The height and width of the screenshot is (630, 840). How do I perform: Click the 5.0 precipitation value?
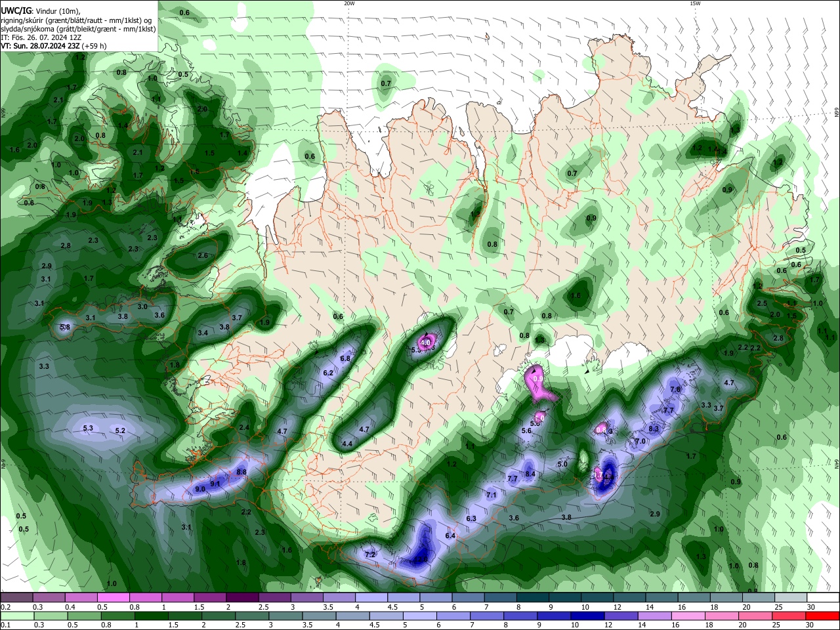(x=562, y=464)
